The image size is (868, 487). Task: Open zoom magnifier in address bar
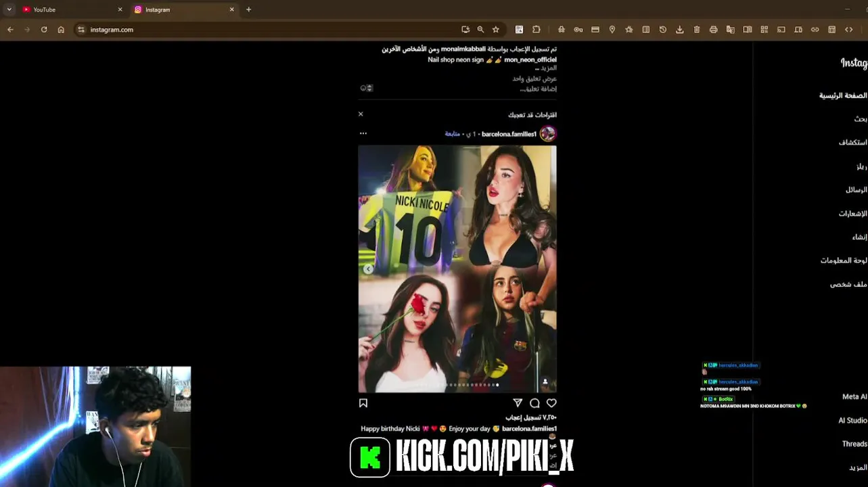[x=480, y=30]
